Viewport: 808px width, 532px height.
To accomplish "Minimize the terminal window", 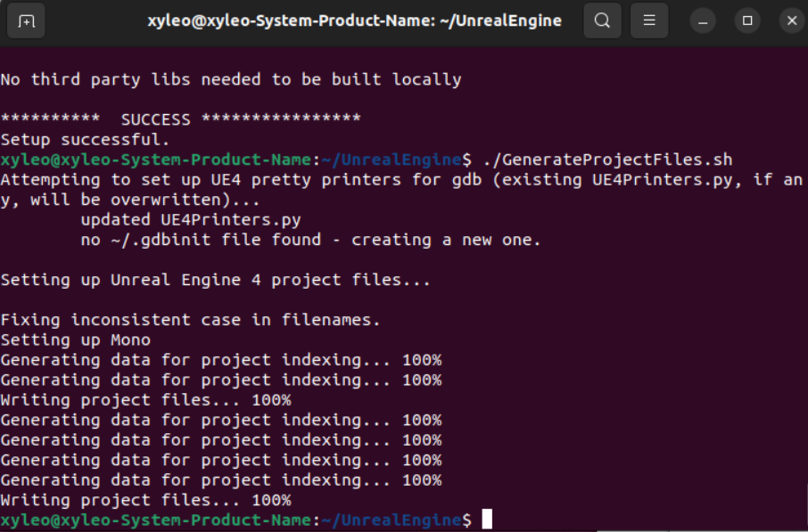I will pyautogui.click(x=705, y=20).
